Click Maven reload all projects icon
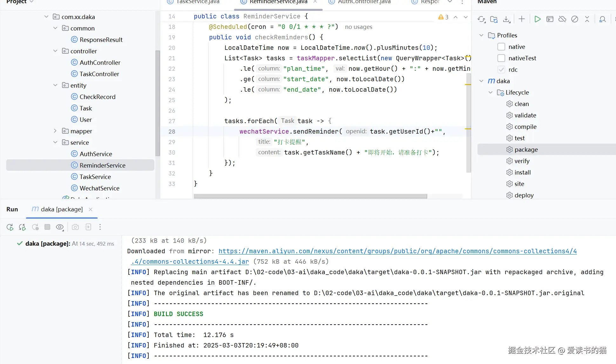 pos(481,19)
